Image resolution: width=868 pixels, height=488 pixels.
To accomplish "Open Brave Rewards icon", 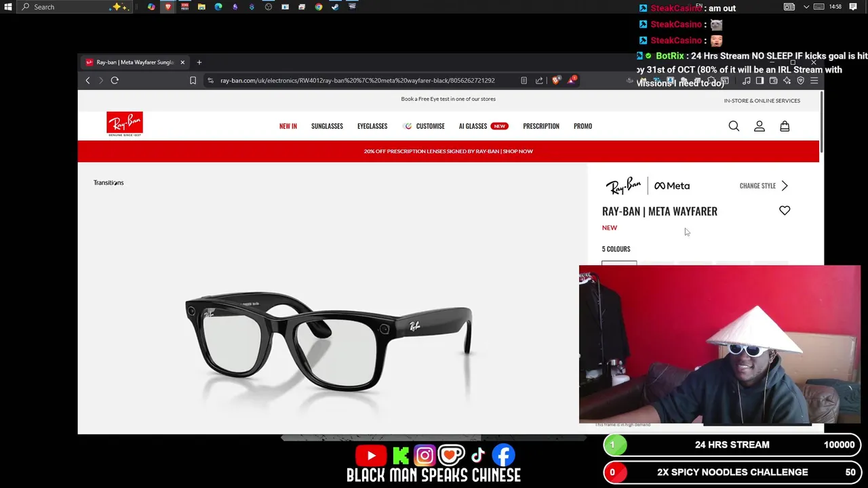I will [x=573, y=80].
